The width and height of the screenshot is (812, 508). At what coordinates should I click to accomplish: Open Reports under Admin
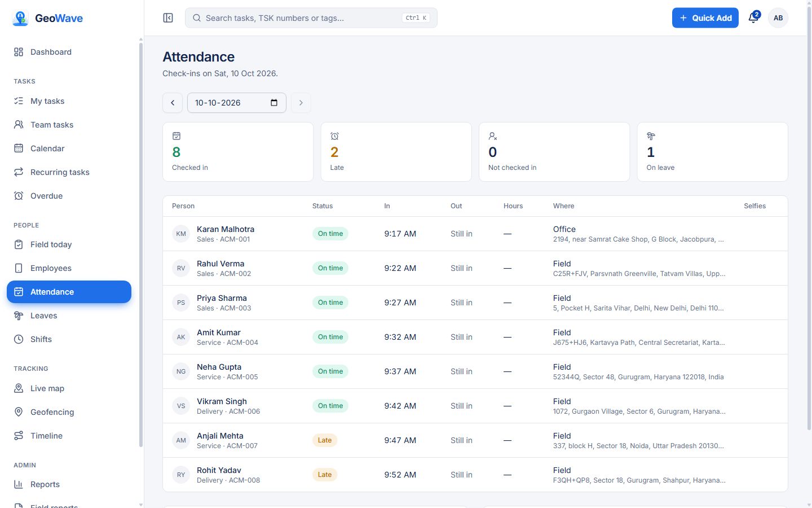point(69,484)
